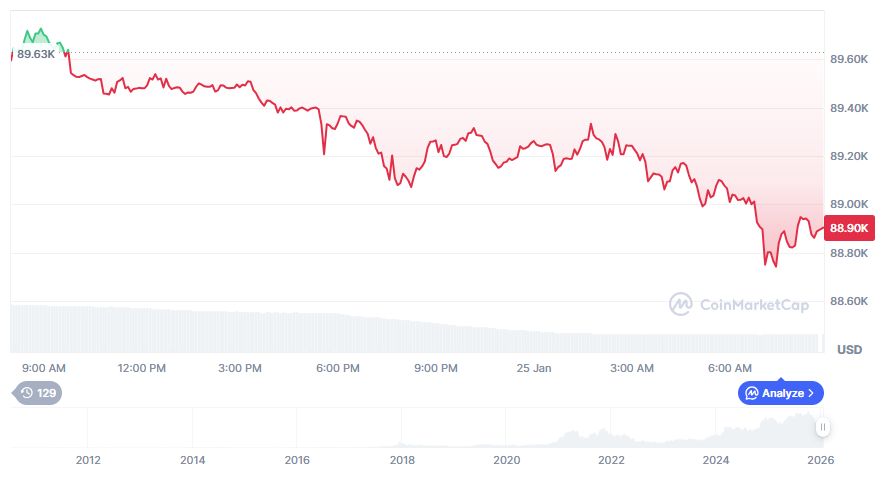Screen dimensions: 892x497
Task: Click the history clock icon beside 129
Action: click(x=27, y=393)
